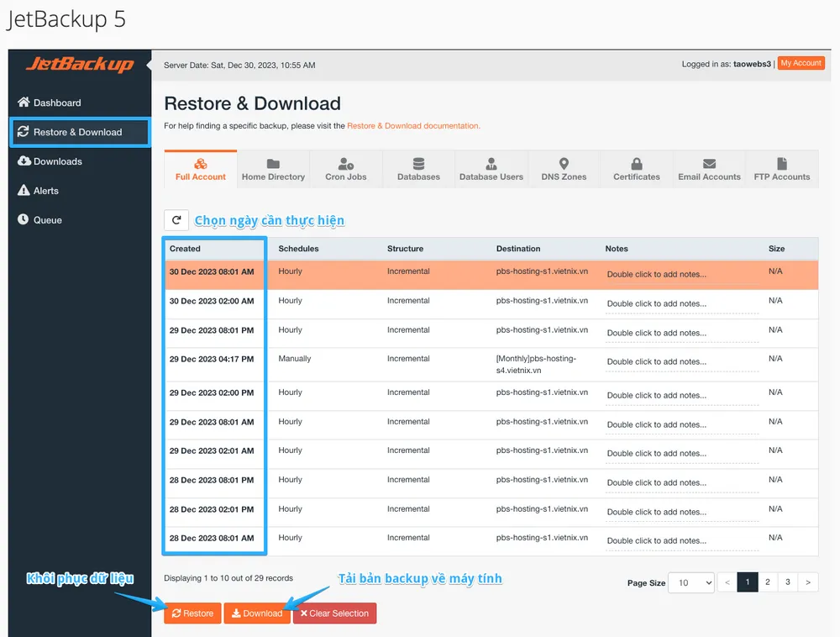The image size is (840, 637).
Task: Jump to page 3 of backups
Action: (x=788, y=582)
